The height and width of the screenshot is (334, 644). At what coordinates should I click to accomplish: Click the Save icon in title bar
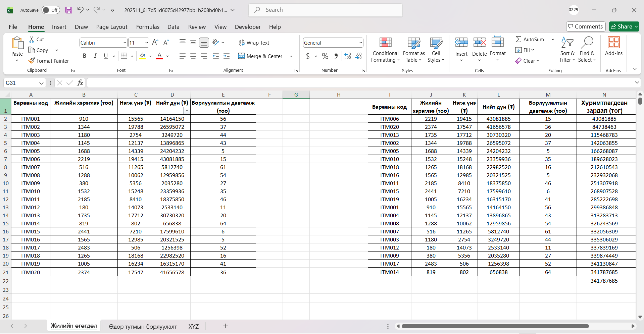click(x=69, y=10)
